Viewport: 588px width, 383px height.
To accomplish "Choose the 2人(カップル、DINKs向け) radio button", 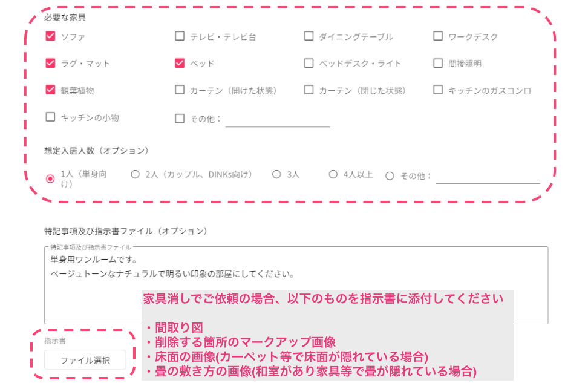I will pos(135,174).
